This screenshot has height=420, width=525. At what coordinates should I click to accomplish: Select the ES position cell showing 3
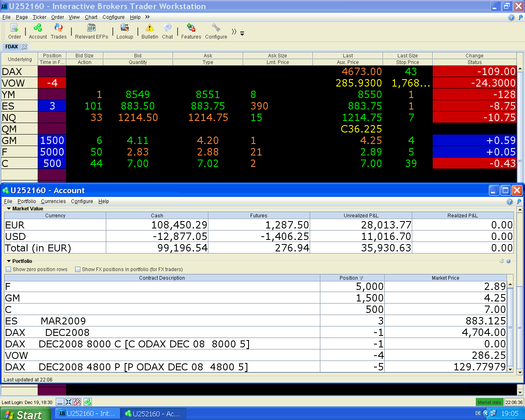click(52, 106)
